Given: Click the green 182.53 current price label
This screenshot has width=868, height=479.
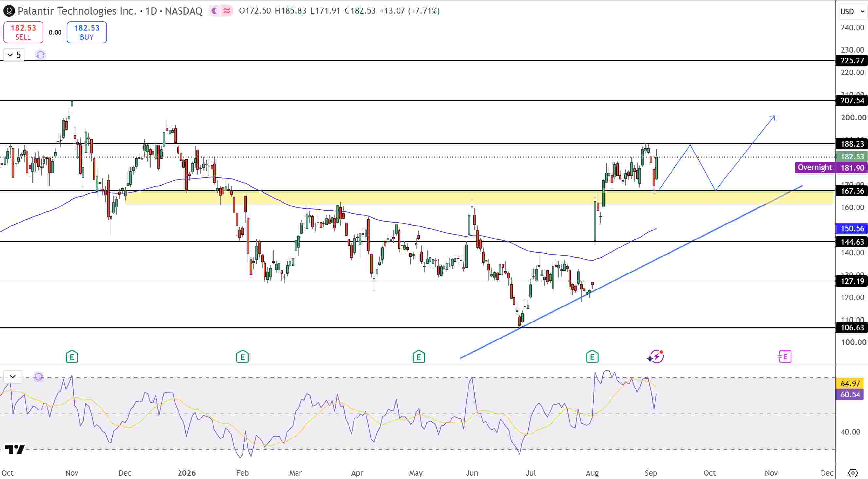Looking at the screenshot, I should click(852, 157).
